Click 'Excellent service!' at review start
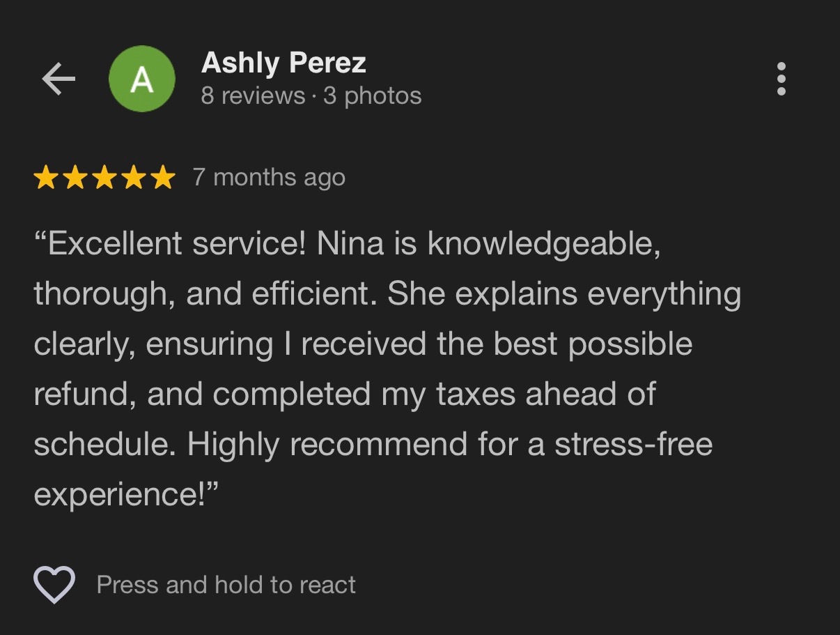 click(x=169, y=244)
